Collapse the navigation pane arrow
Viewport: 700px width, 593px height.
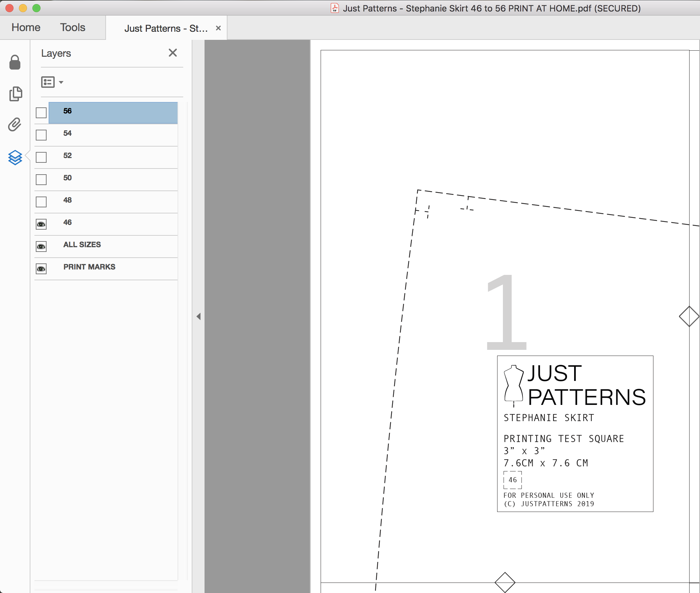point(198,316)
